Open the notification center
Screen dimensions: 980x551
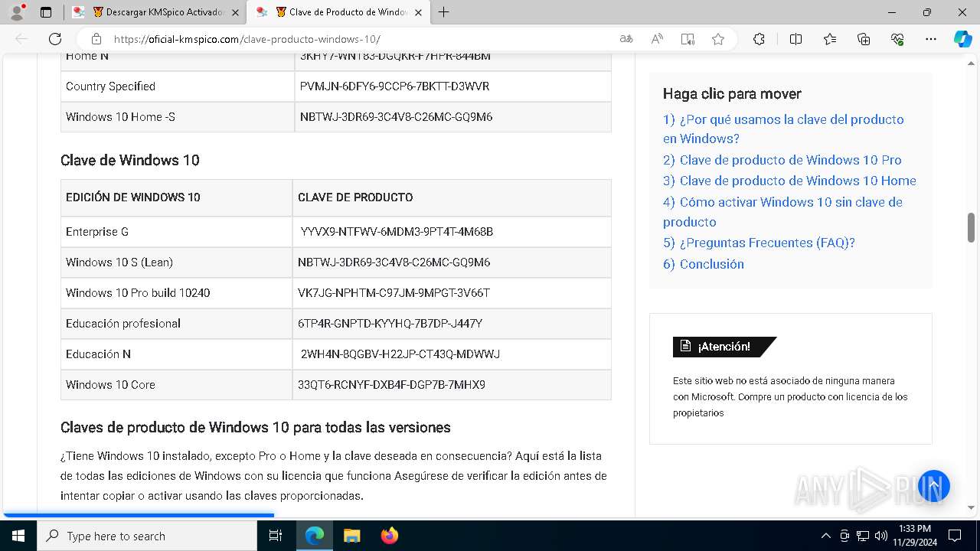[x=955, y=536]
